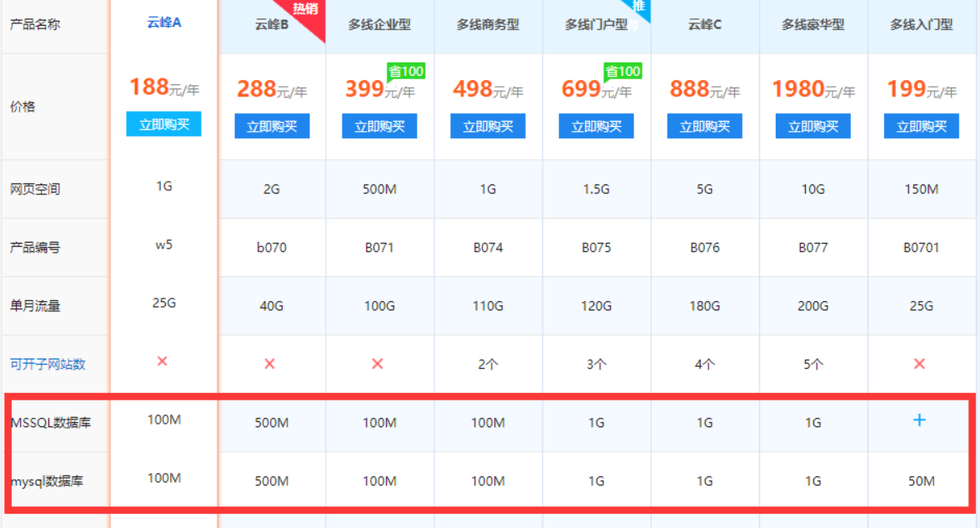Click the red X under 云峰A sub-sites row
The image size is (980, 528).
(x=162, y=361)
